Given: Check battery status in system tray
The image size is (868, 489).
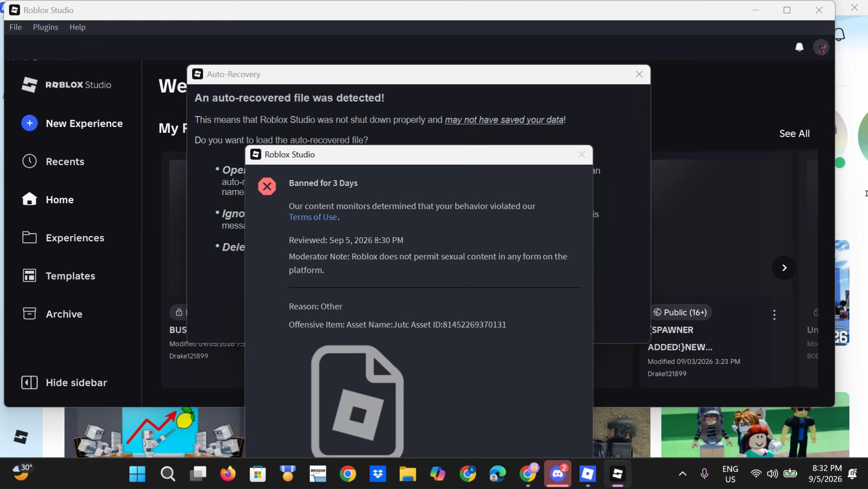Looking at the screenshot, I should coord(790,474).
